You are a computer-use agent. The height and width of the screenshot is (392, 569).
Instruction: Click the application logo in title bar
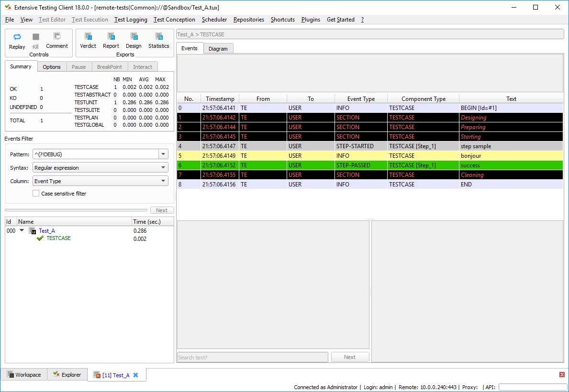tap(8, 7)
